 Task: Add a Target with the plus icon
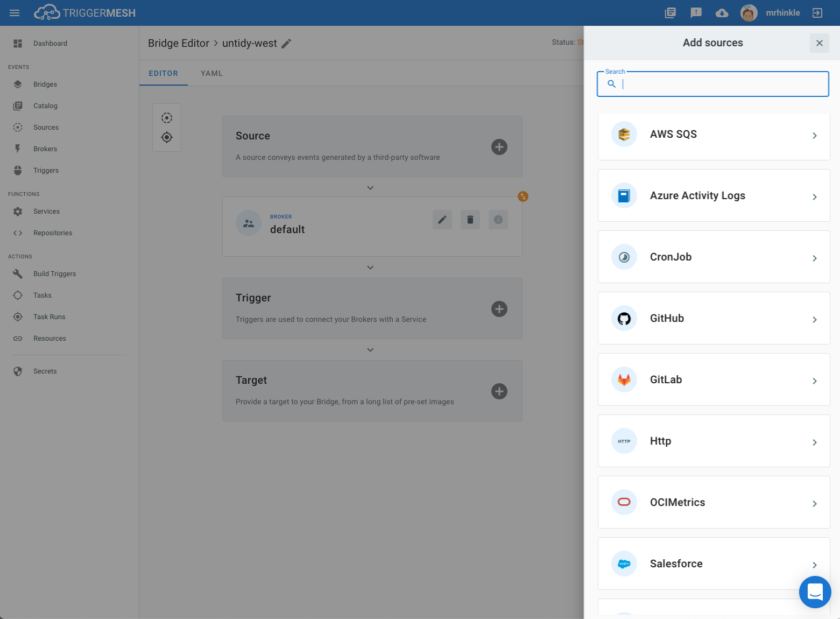click(499, 391)
